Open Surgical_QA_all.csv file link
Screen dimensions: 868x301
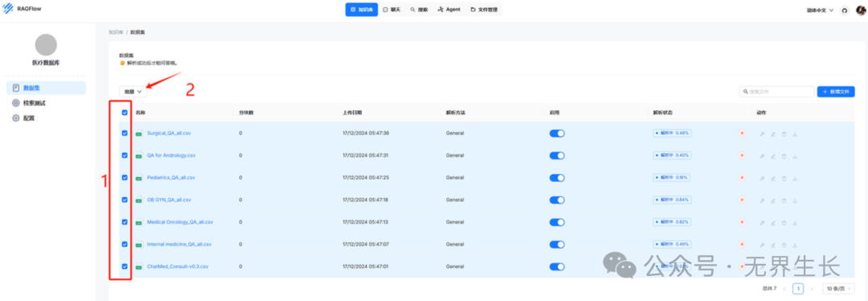pos(170,133)
